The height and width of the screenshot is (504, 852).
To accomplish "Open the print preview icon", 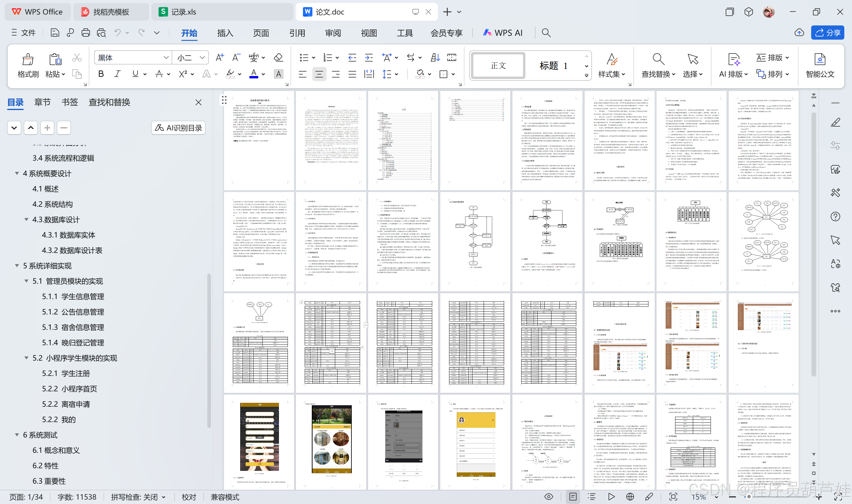I will click(x=101, y=33).
